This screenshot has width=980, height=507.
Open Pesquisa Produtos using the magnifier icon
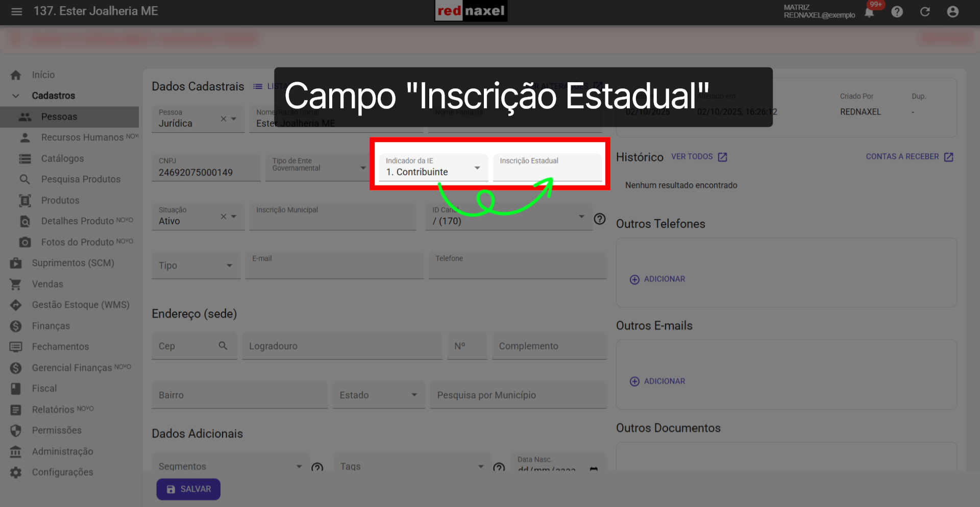(x=24, y=179)
